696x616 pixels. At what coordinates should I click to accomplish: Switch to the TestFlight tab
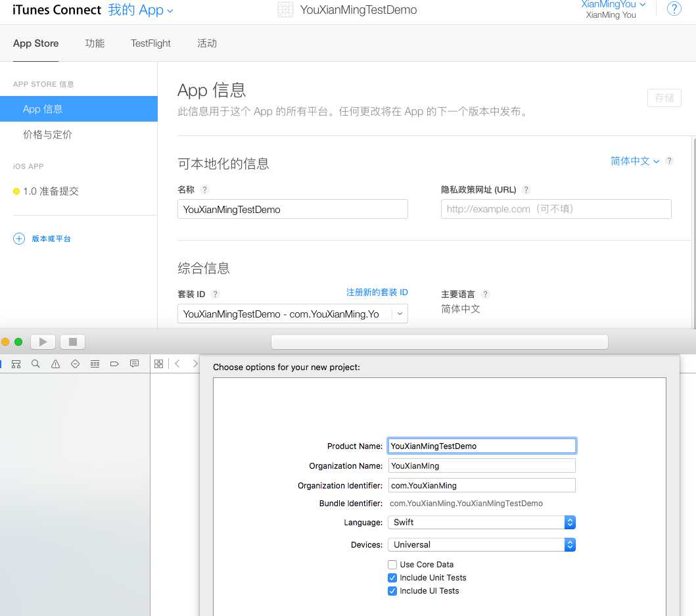pos(151,43)
